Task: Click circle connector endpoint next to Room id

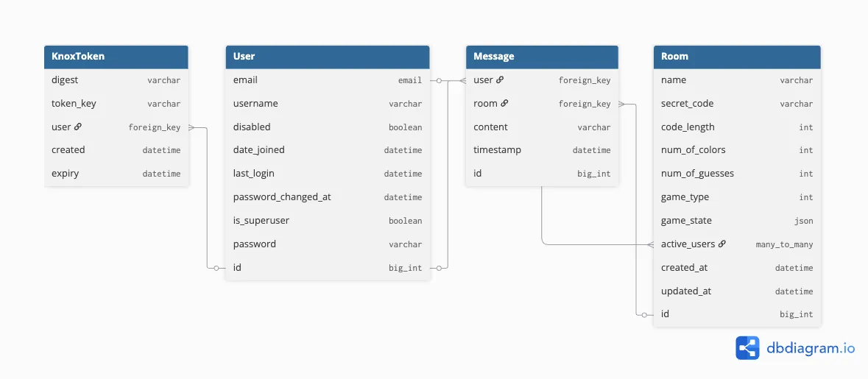Action: tap(644, 315)
